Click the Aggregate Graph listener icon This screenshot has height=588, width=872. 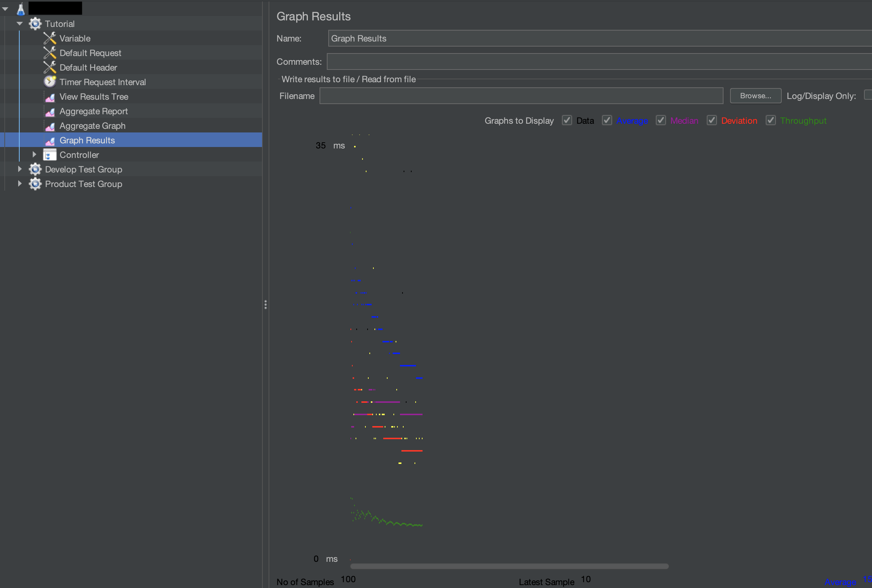pos(49,126)
